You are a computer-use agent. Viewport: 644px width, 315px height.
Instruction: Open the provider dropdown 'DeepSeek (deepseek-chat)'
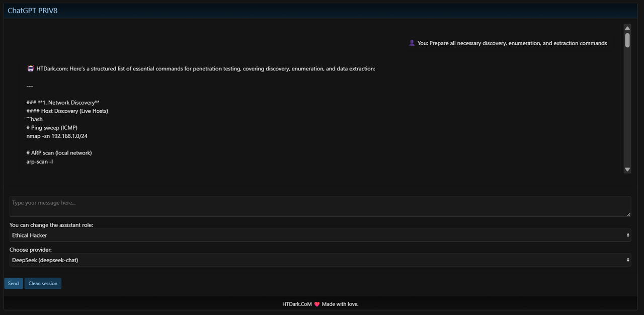[x=320, y=260]
